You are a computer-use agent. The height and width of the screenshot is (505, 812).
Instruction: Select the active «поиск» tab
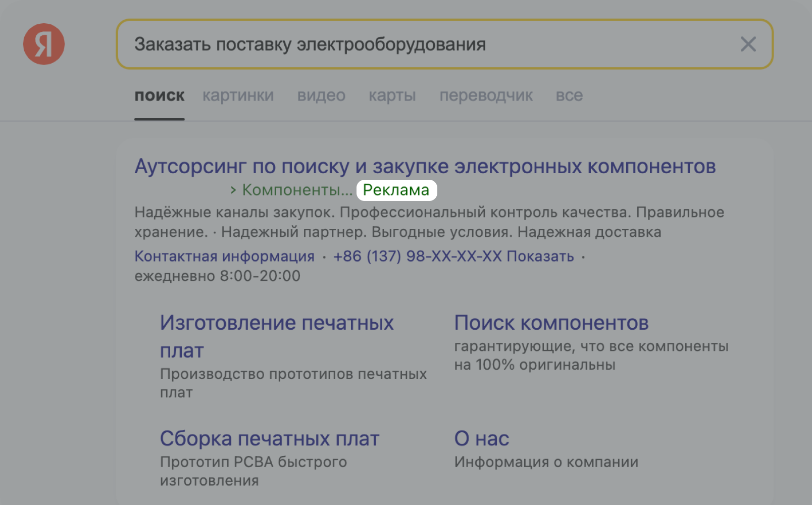pos(160,95)
